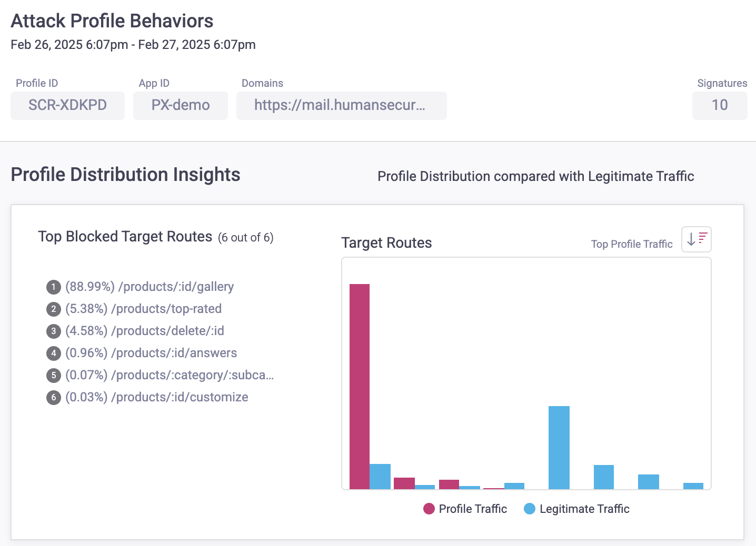This screenshot has width=756, height=546.
Task: Click the number 4 route rank badge
Action: 53,353
